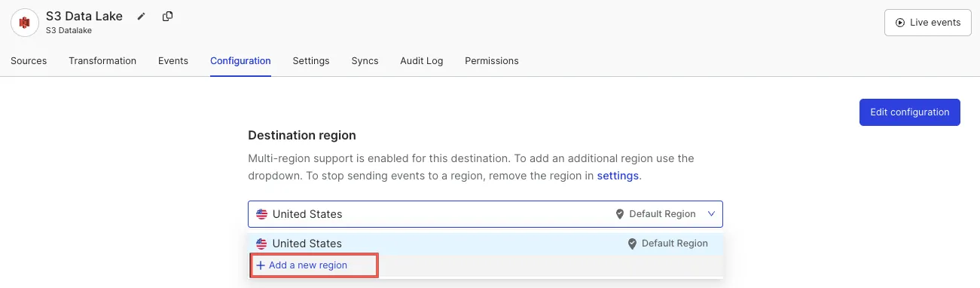Click the S3 Data Lake destination logo

click(24, 23)
